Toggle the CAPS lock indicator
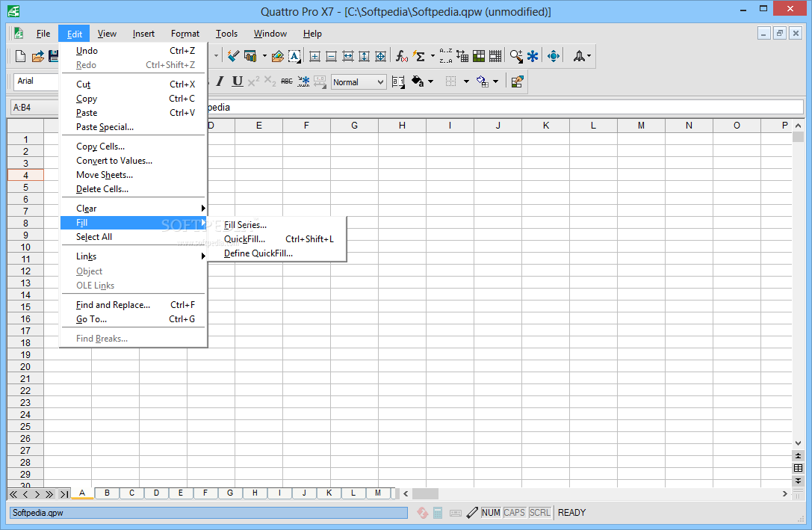The height and width of the screenshot is (530, 812). click(514, 513)
